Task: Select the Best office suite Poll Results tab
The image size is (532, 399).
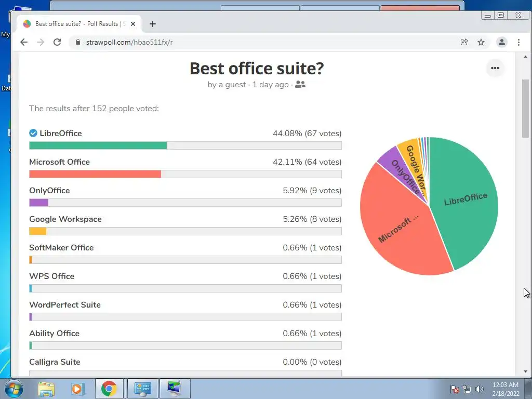Action: [x=79, y=24]
